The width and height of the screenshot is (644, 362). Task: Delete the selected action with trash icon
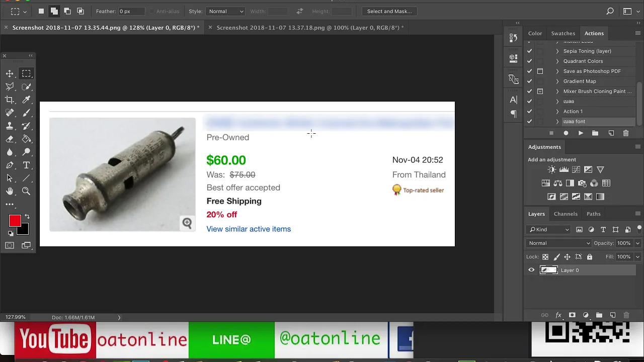(x=626, y=133)
